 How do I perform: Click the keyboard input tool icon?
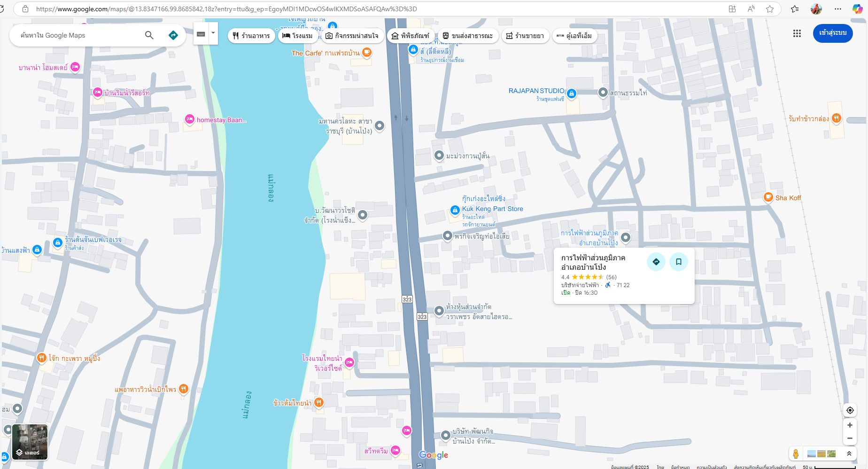(201, 34)
